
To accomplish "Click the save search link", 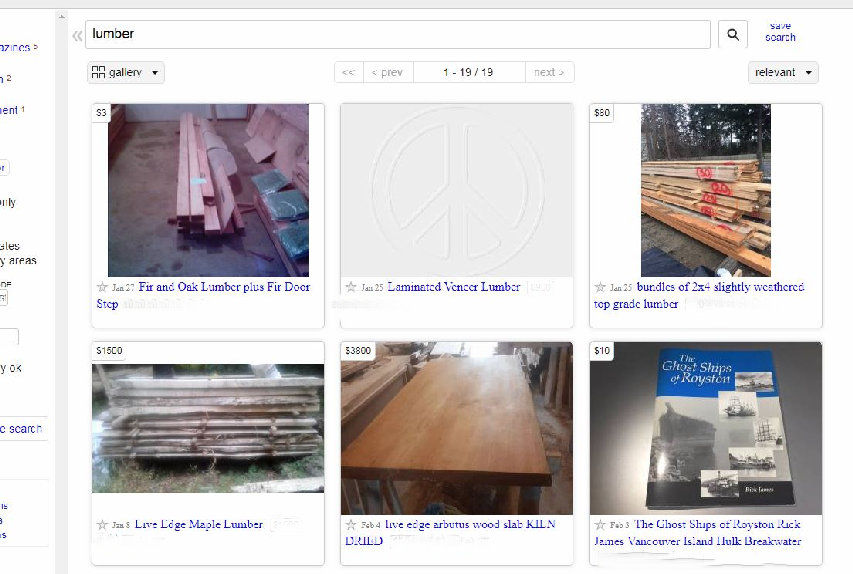I will (780, 32).
